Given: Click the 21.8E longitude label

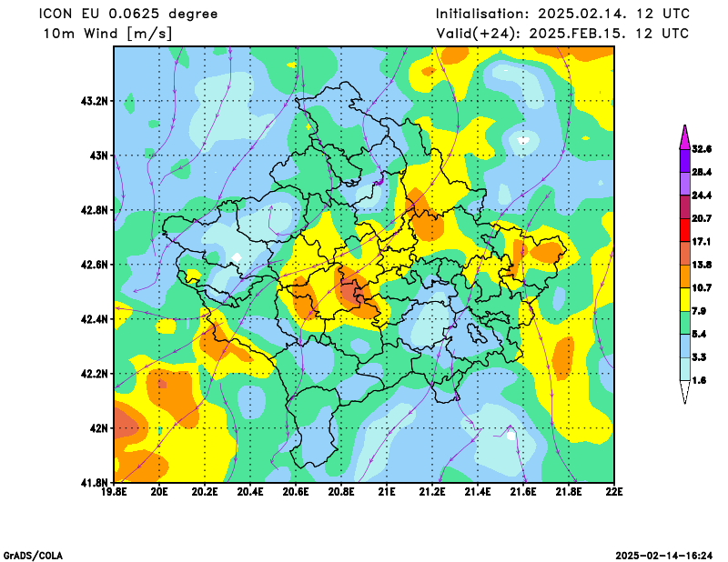Looking at the screenshot, I should 569,492.
